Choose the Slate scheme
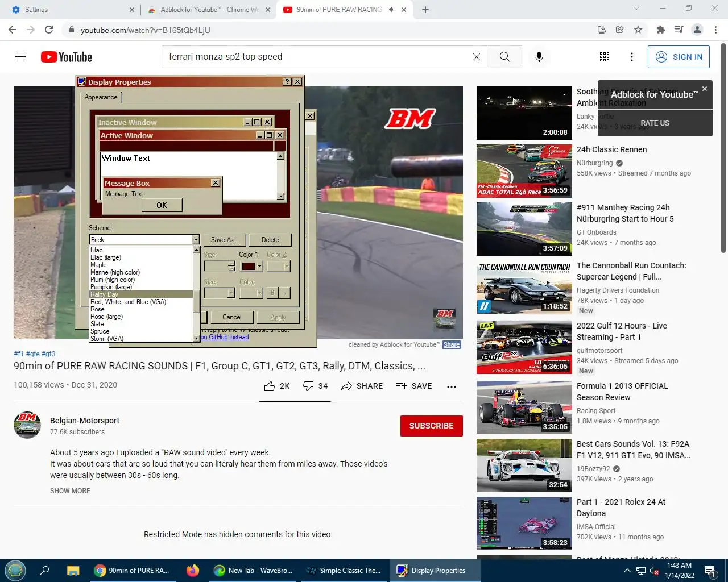Screen dimensions: 728x582 (x=141, y=324)
